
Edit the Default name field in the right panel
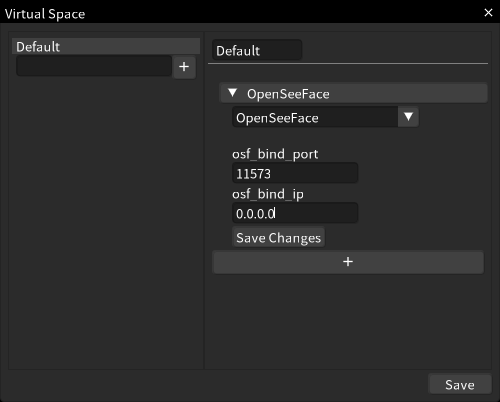(257, 50)
